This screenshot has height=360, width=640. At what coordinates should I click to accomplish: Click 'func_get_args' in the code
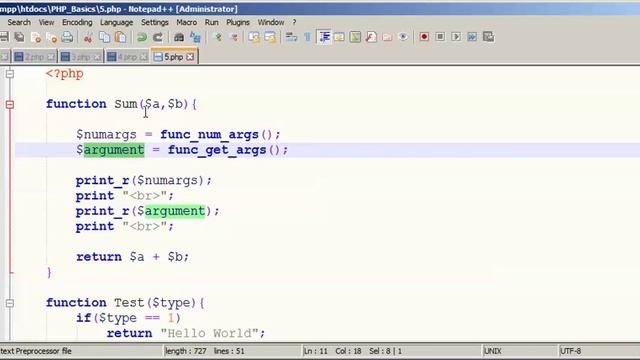[217, 150]
